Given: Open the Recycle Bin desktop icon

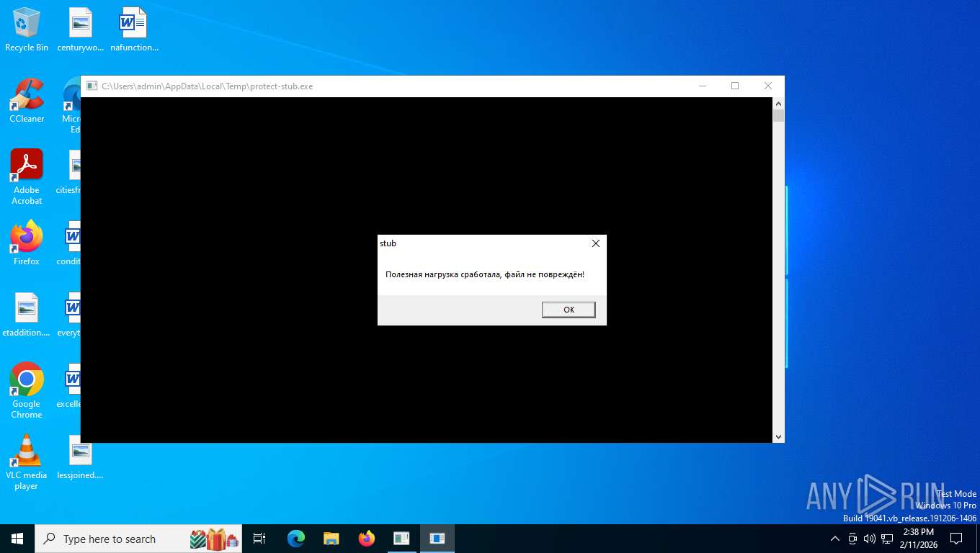Looking at the screenshot, I should 27,30.
